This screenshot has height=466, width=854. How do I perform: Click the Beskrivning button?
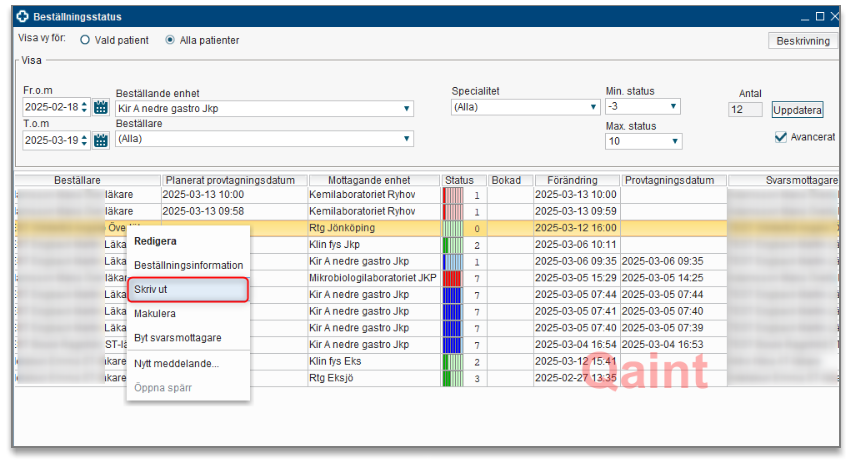802,41
